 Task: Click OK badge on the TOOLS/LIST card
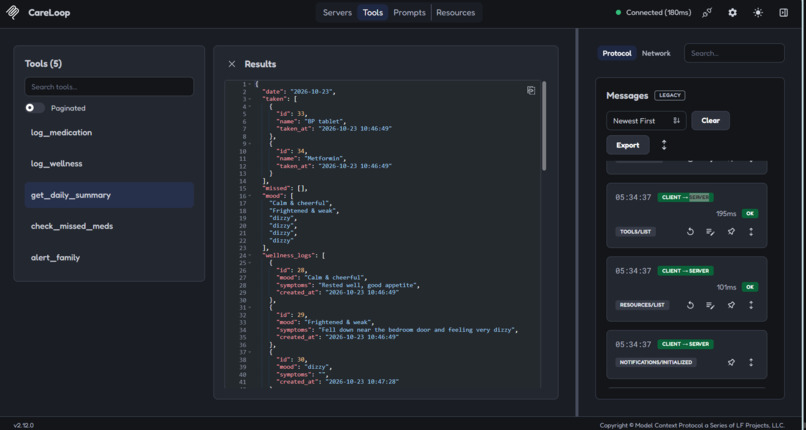coord(749,214)
